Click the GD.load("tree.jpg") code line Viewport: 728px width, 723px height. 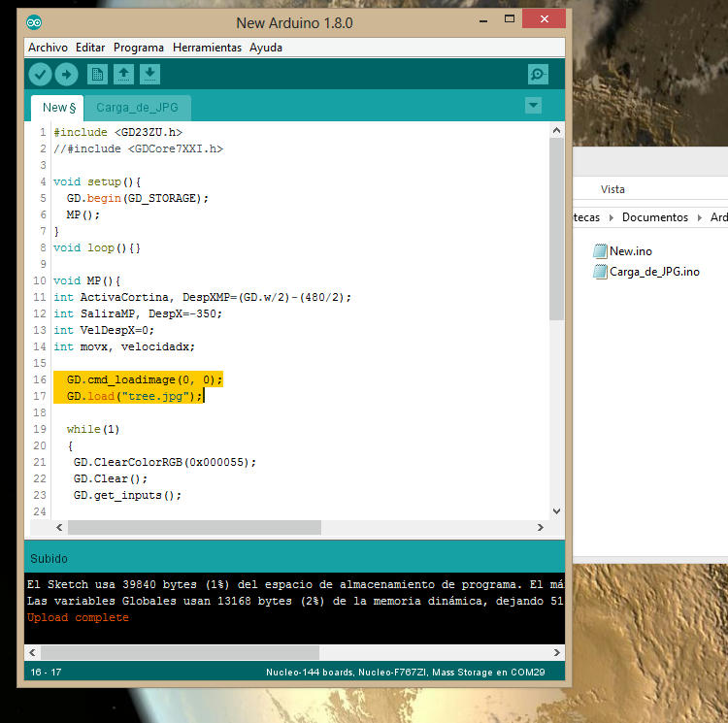[135, 396]
